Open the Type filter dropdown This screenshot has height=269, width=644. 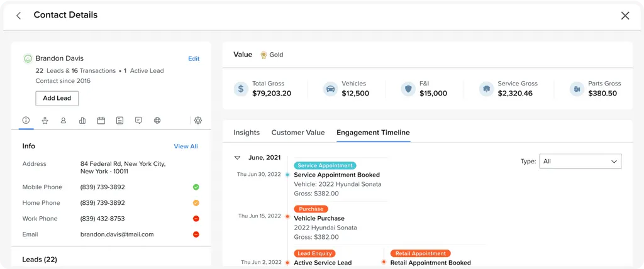click(580, 162)
